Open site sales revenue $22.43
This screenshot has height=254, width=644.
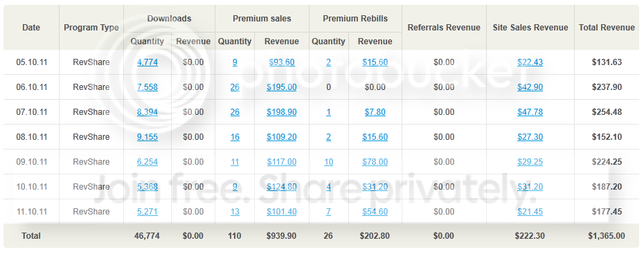[x=530, y=62]
